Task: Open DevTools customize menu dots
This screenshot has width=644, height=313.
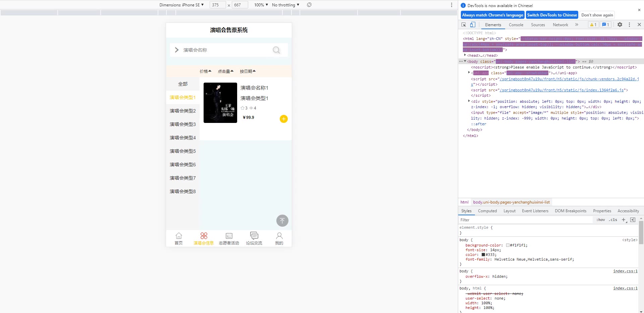Action: (x=630, y=25)
